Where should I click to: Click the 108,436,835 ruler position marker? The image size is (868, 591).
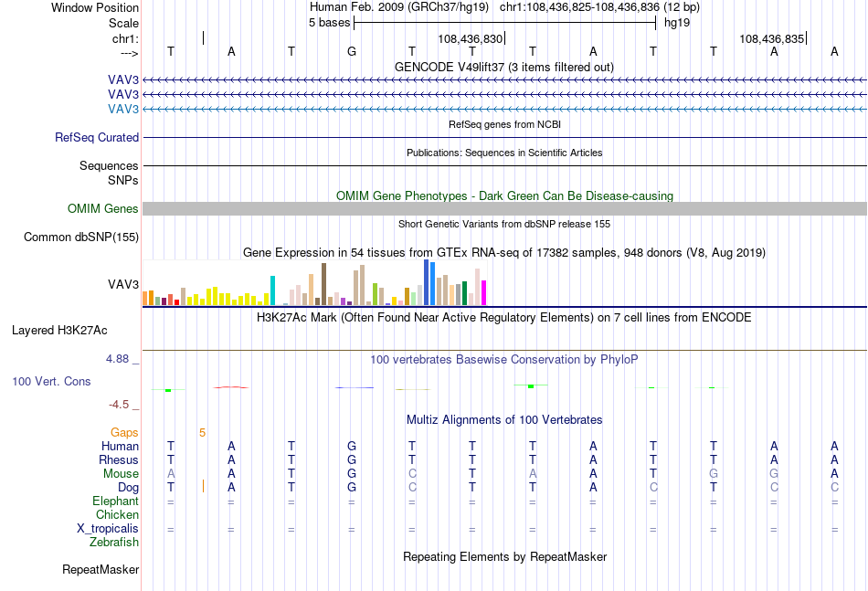772,38
